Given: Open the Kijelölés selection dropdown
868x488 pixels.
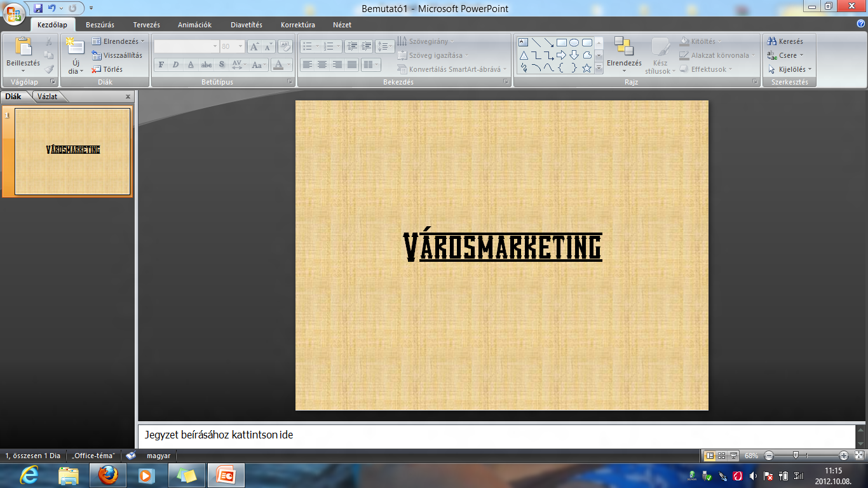Looking at the screenshot, I should pyautogui.click(x=790, y=69).
